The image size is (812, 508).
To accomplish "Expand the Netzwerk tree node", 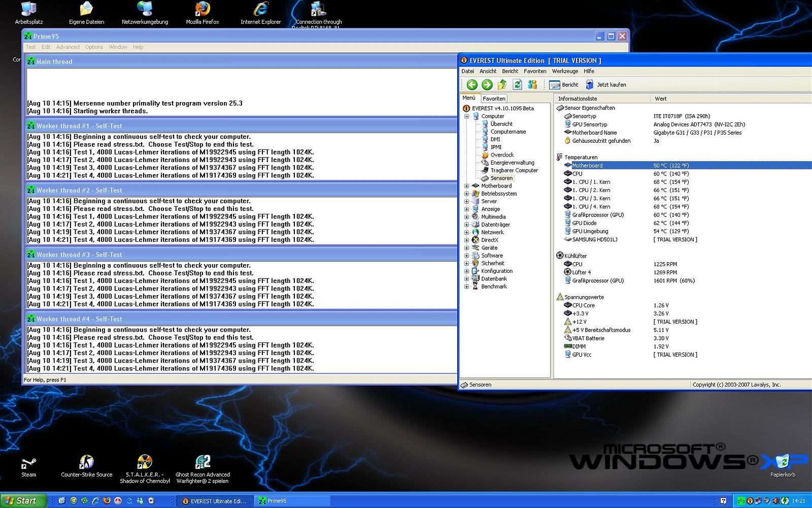I will click(x=466, y=232).
